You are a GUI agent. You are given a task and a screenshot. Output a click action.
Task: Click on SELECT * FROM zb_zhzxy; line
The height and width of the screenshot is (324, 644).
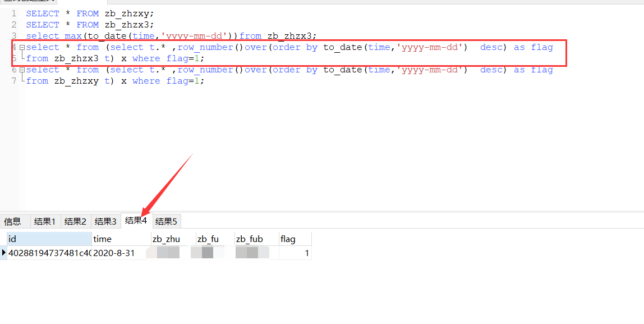pyautogui.click(x=90, y=13)
